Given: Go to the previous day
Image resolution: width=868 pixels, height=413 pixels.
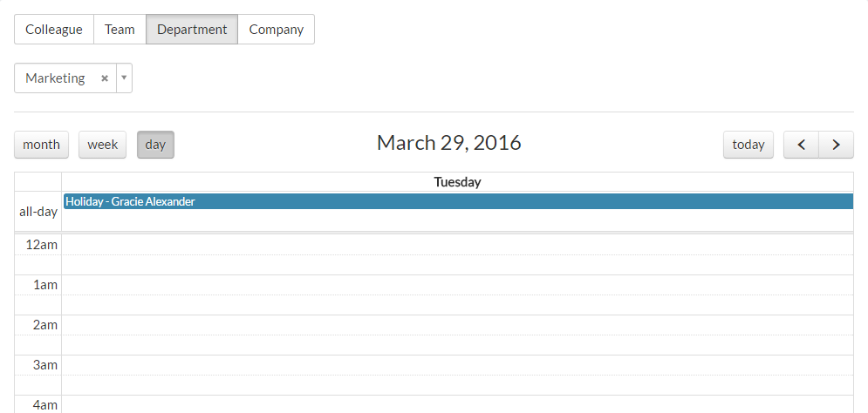Looking at the screenshot, I should 801,145.
